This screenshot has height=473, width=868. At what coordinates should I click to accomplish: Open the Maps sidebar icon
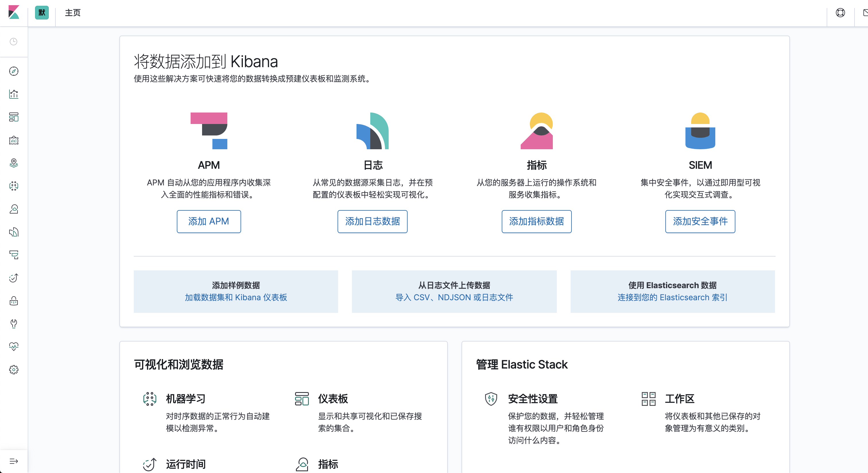[x=13, y=163]
